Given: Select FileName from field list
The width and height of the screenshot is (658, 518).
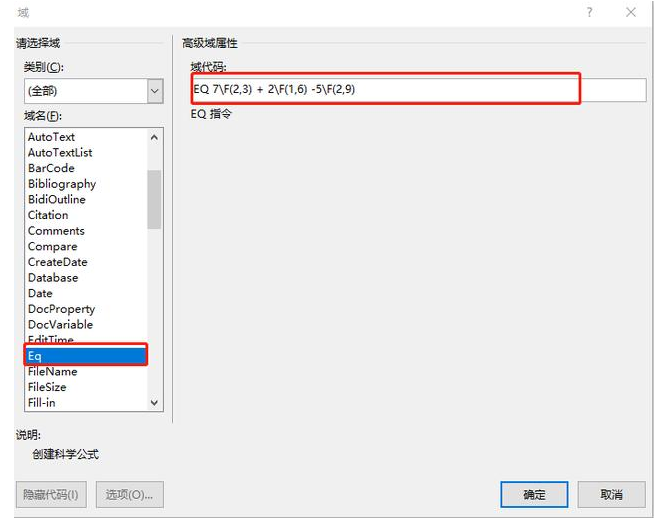Looking at the screenshot, I should pyautogui.click(x=52, y=371).
